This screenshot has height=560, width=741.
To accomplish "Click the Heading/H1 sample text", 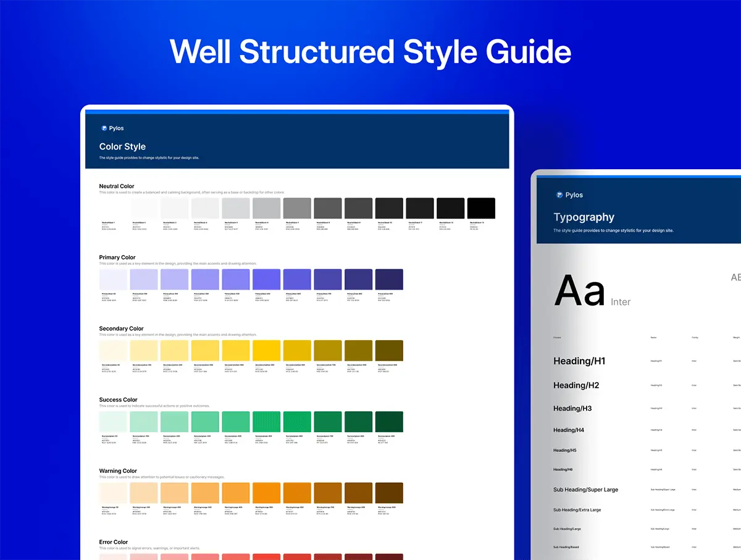I will [x=579, y=361].
